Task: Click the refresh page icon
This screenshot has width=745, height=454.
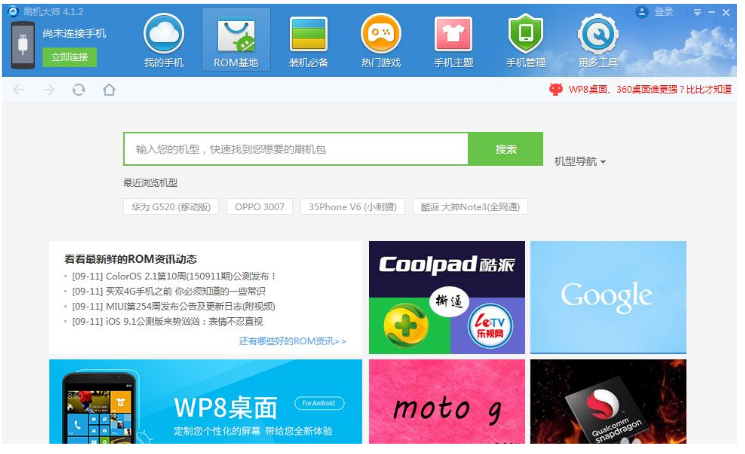Action: (78, 90)
